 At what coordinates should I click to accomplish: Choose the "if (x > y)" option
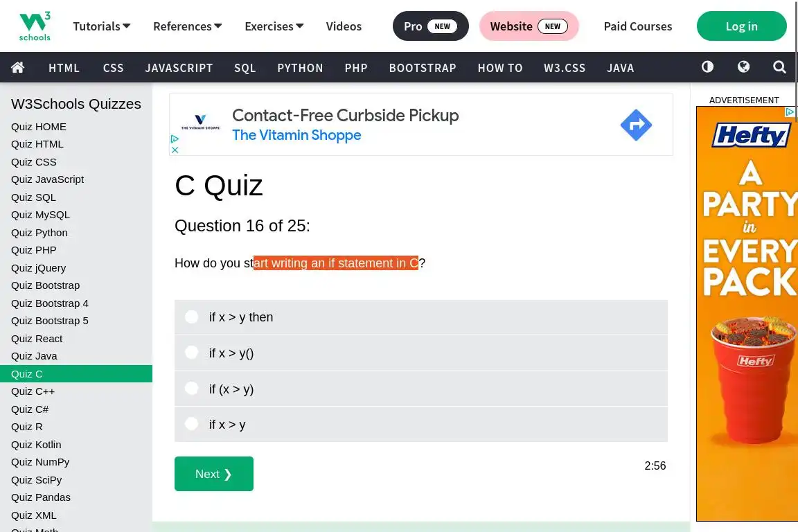coord(192,389)
